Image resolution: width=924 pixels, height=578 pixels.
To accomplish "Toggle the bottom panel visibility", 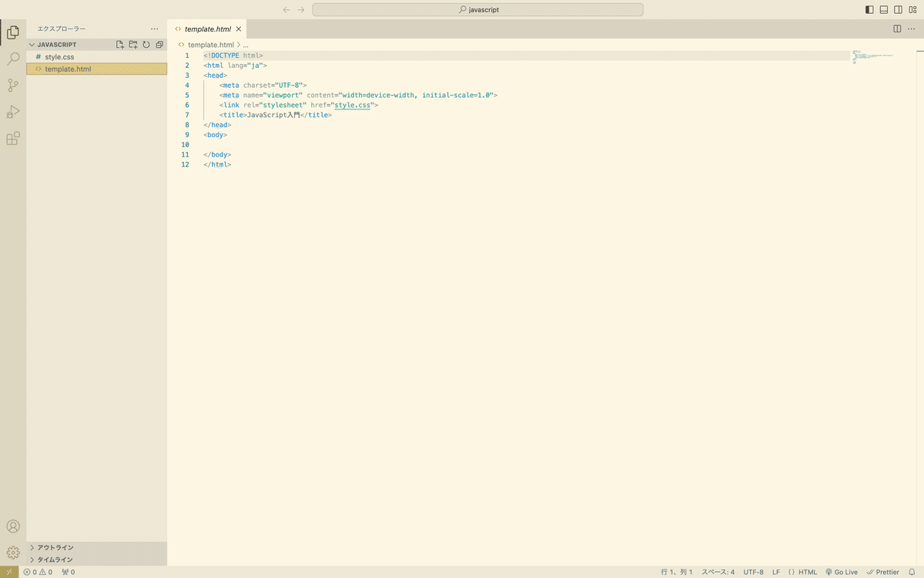I will [884, 10].
